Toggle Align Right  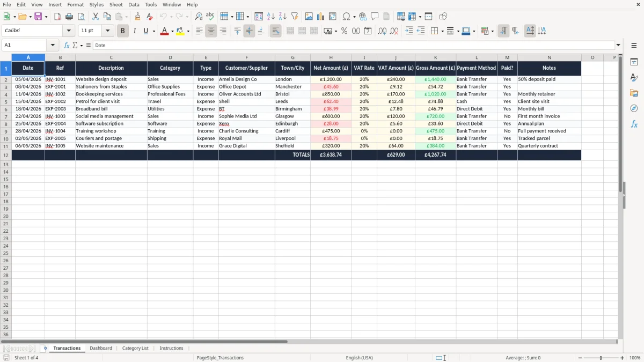[223, 31]
